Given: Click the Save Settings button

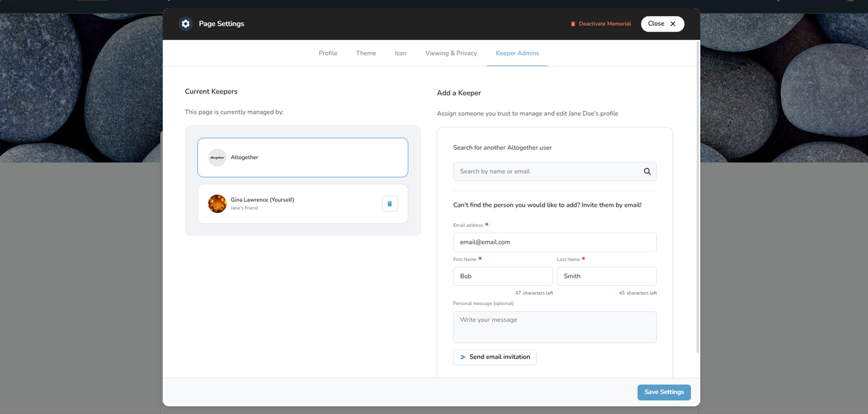Looking at the screenshot, I should pyautogui.click(x=663, y=392).
